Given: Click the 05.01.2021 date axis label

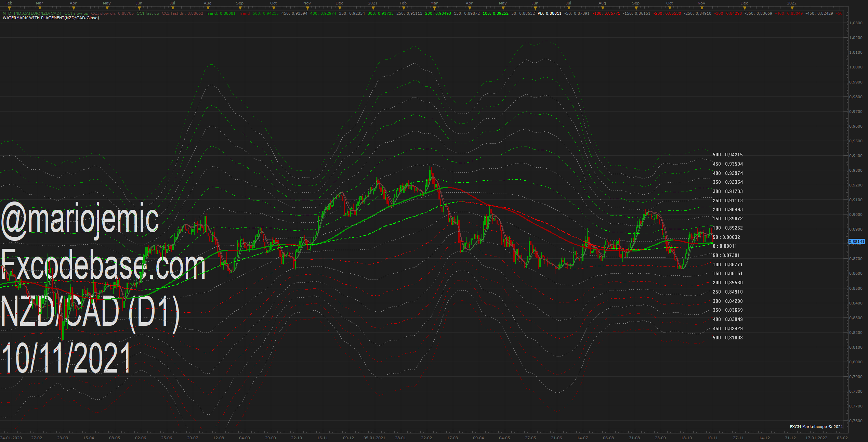Looking at the screenshot, I should (x=374, y=438).
